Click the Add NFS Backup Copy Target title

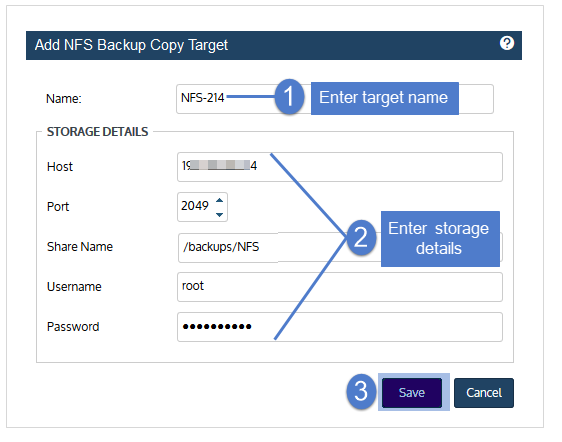tap(131, 45)
